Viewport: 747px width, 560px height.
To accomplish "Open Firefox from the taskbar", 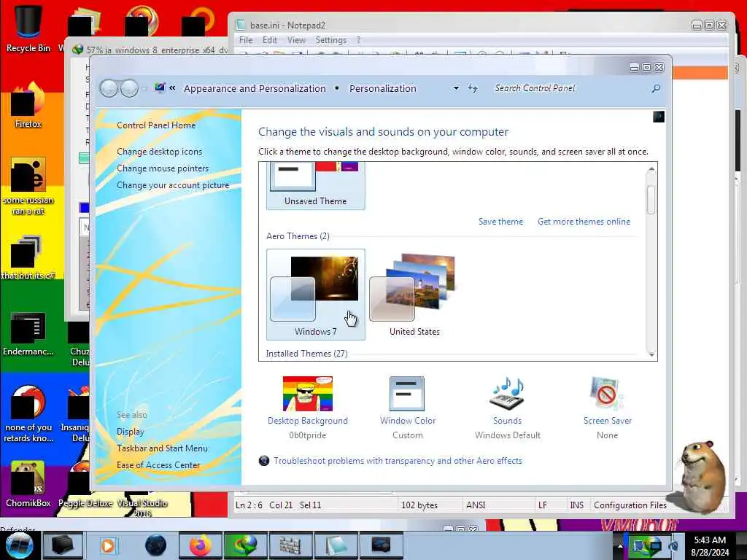I will tap(201, 545).
